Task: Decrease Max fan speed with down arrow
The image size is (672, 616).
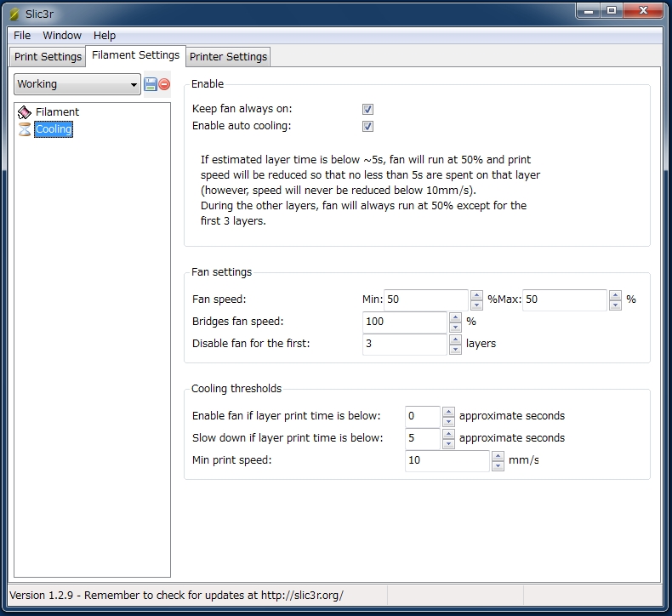Action: 615,305
